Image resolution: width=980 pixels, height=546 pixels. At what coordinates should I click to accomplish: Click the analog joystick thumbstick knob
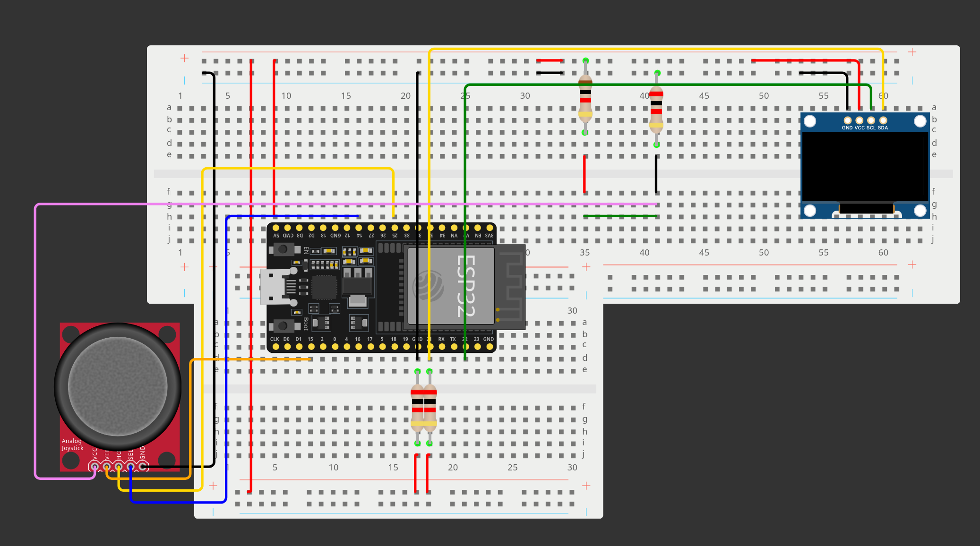tap(118, 386)
